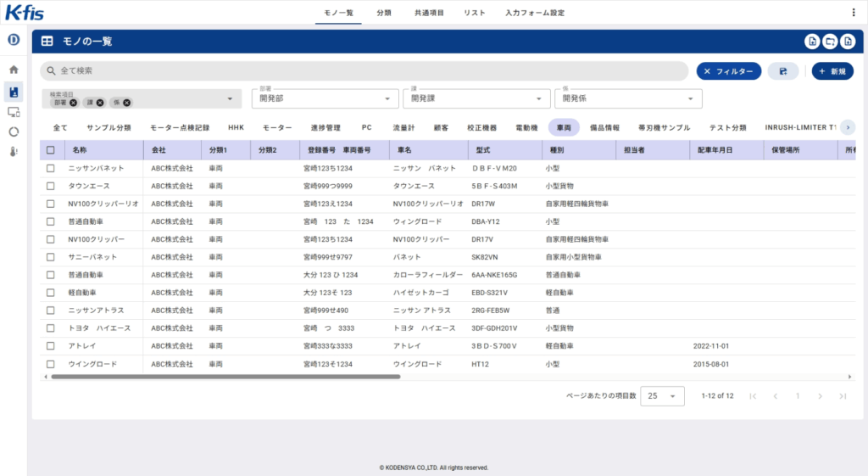The height and width of the screenshot is (476, 868).
Task: Check the ウイングロード row checkbox
Action: (x=51, y=364)
